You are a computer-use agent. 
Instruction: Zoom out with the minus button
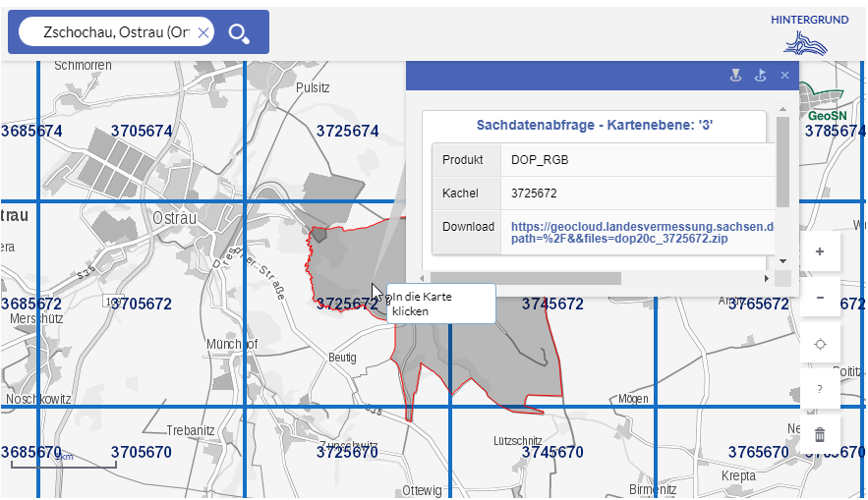(820, 298)
